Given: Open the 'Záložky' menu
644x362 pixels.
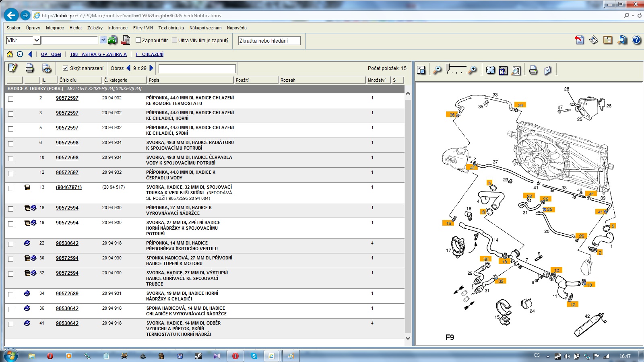Looking at the screenshot, I should coord(95,28).
